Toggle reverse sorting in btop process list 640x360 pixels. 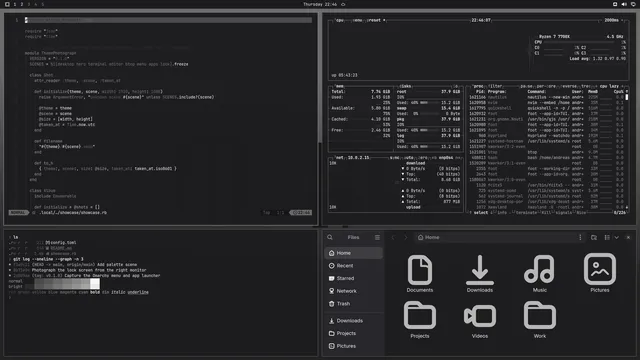coord(569,86)
